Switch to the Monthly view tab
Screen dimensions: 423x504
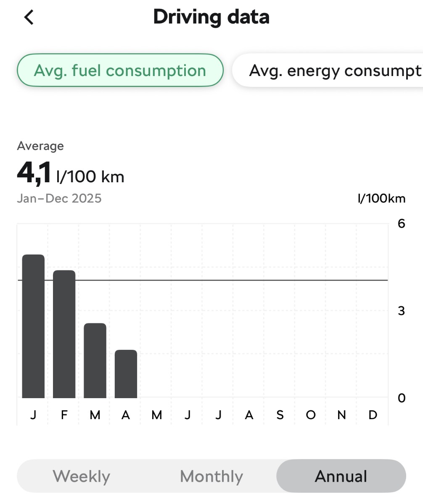coord(211,476)
